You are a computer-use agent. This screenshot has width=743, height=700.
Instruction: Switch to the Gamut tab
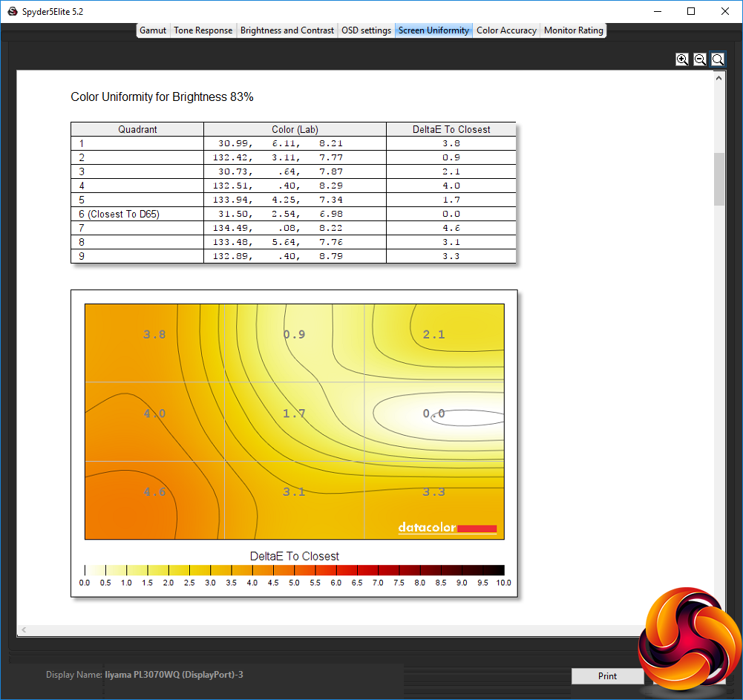coord(153,30)
